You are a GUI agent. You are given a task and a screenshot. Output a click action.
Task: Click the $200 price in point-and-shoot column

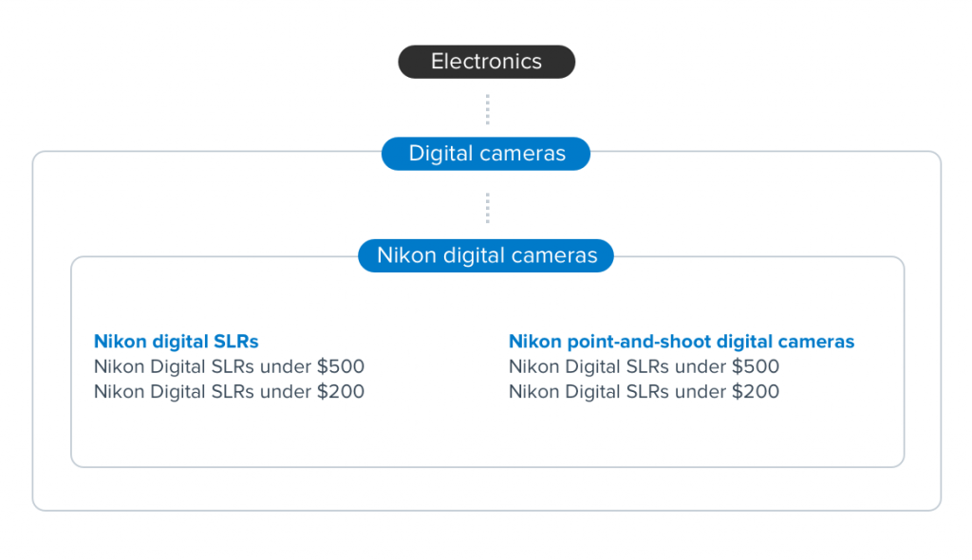point(755,391)
